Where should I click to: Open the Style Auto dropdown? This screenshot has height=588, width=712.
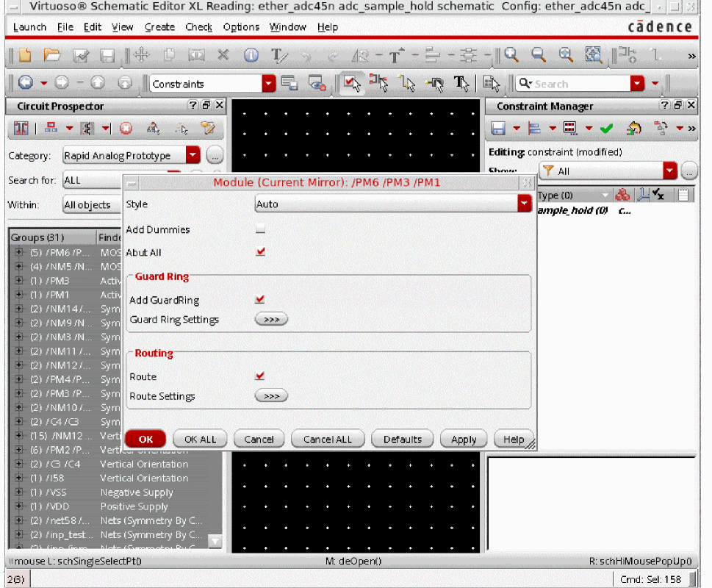525,204
